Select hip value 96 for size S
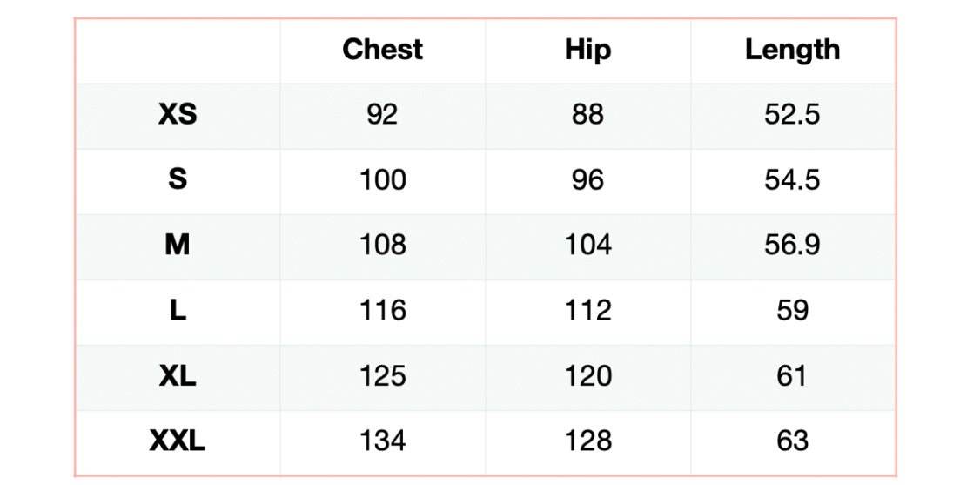This screenshot has height=485, width=980. point(587,180)
